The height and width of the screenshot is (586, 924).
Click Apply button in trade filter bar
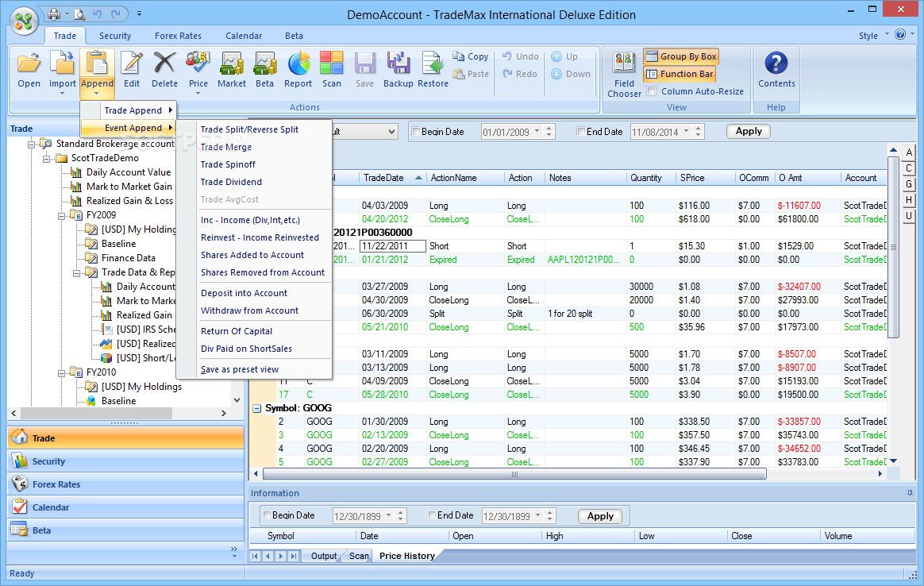point(749,132)
